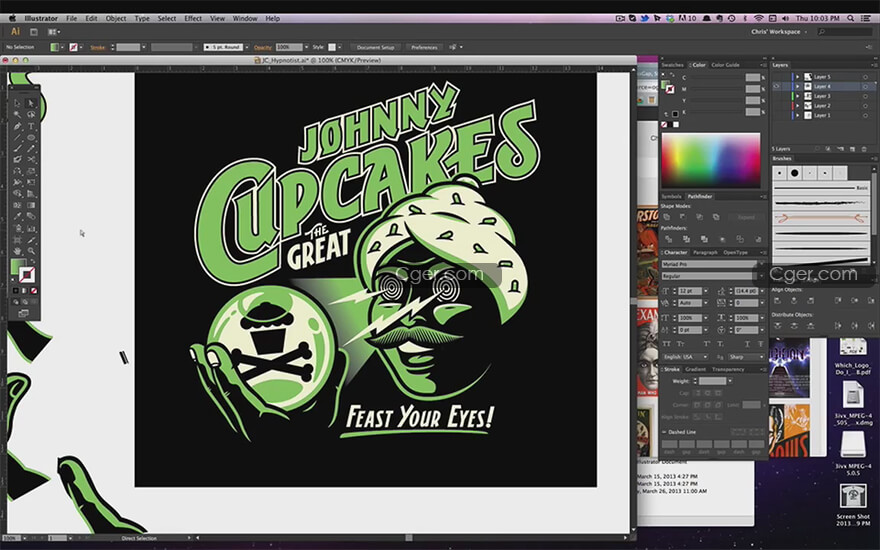Select the Rotate tool
Screen dimensions: 880x550
[x=17, y=171]
